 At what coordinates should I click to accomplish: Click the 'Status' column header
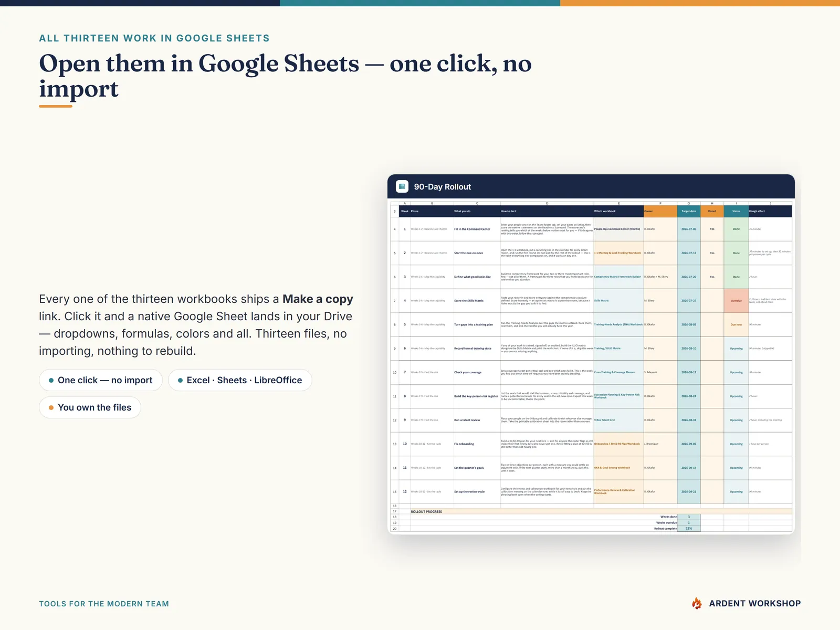(736, 211)
